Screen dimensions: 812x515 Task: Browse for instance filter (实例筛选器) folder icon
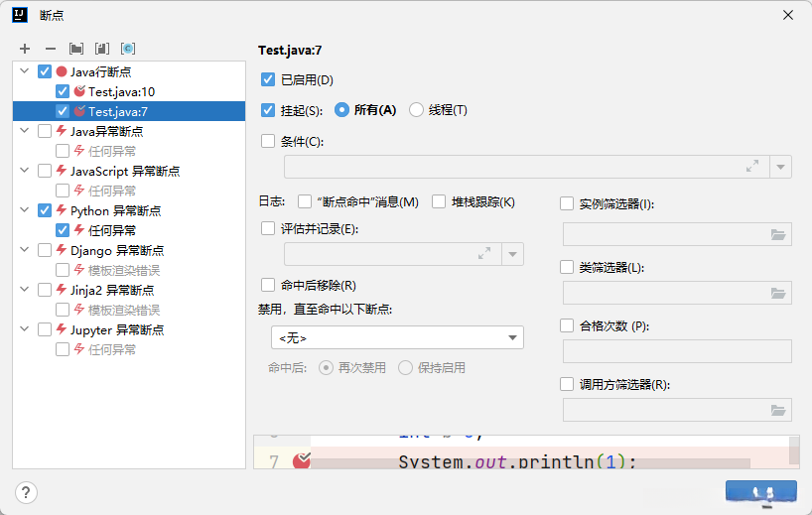point(778,234)
